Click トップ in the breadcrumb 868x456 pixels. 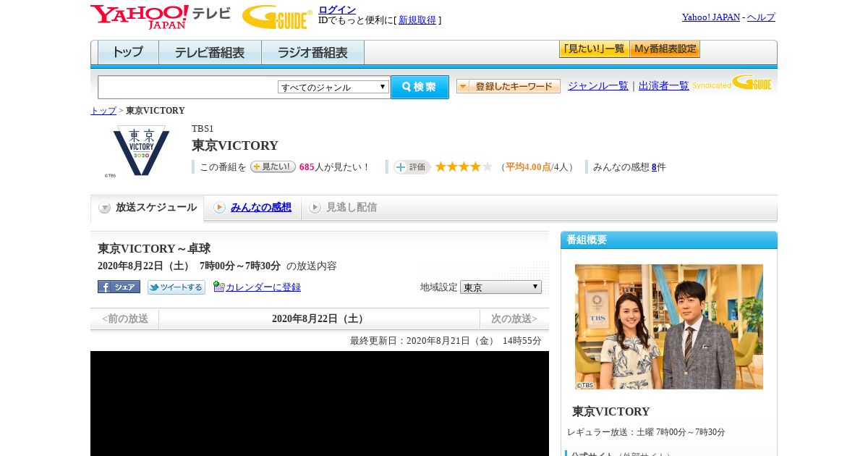[x=103, y=111]
